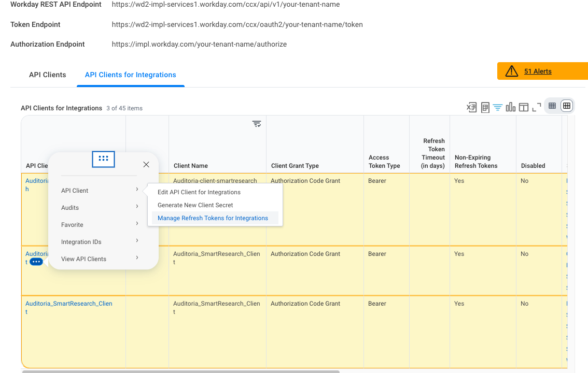Click the chevron next to View API Clients
This screenshot has width=588, height=373.
click(137, 257)
